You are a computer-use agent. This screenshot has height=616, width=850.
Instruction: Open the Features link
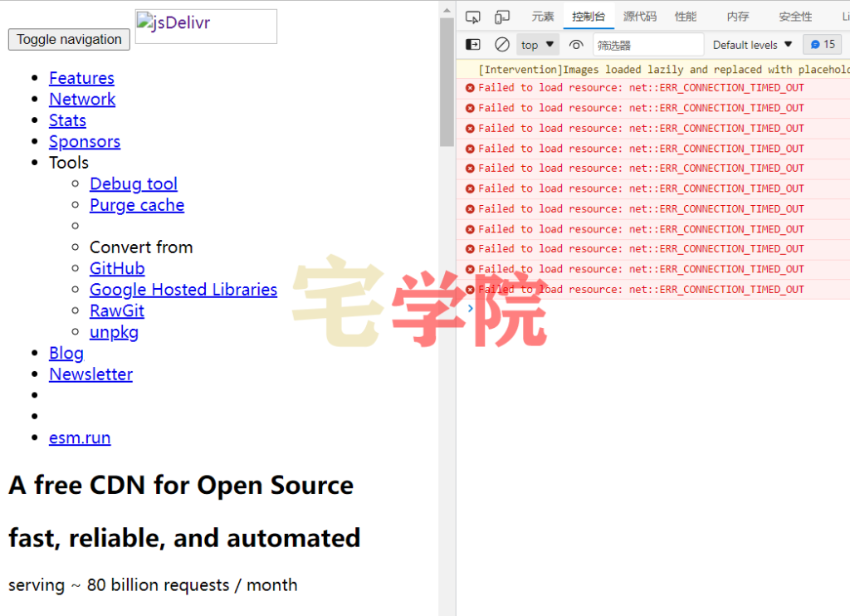tap(82, 78)
